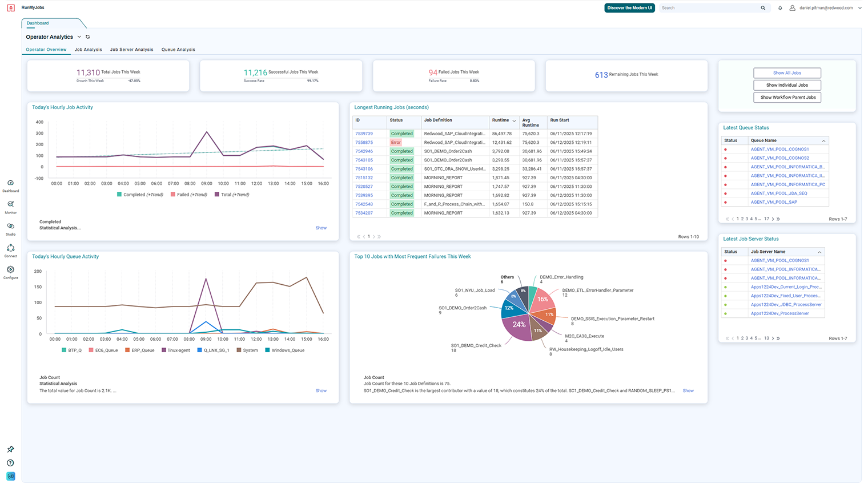Sort by the Runtime column arrow
868x488 pixels.
pyautogui.click(x=514, y=120)
